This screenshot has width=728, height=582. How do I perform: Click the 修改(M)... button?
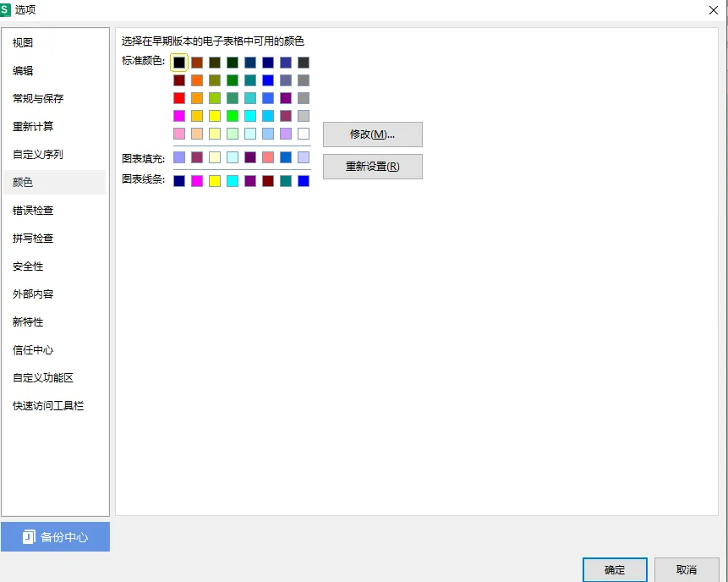pyautogui.click(x=372, y=135)
